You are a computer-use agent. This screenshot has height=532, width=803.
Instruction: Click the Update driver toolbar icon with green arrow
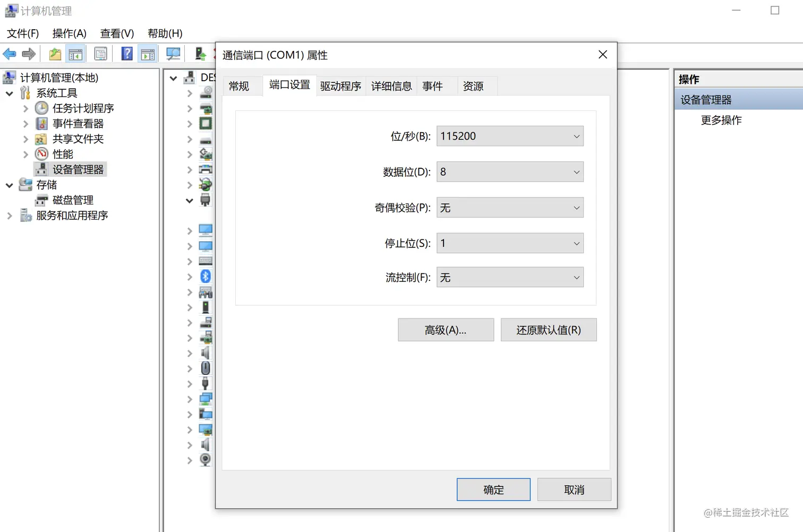coord(200,54)
